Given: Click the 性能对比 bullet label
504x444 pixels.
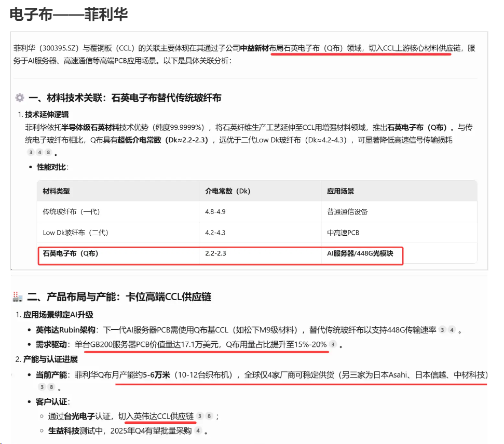Looking at the screenshot, I should tap(51, 167).
